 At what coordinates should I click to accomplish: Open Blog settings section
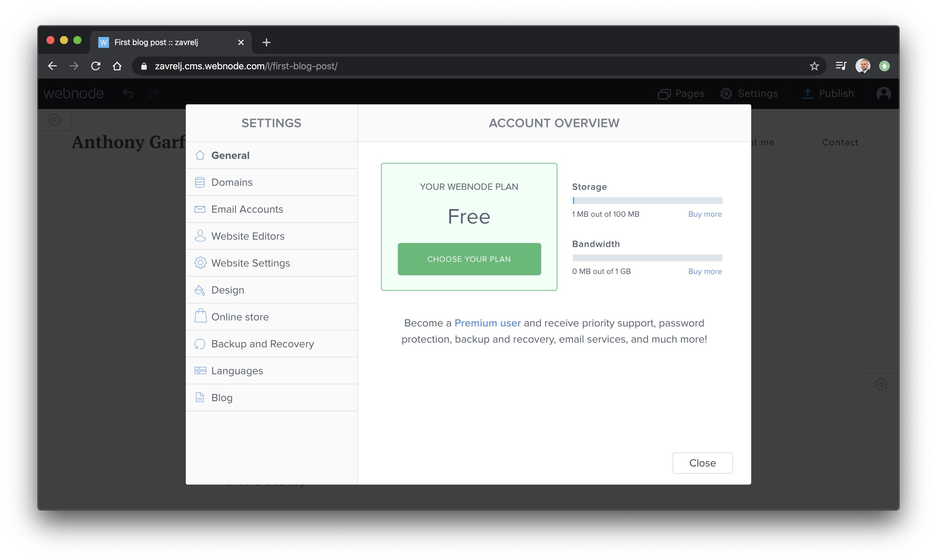[271, 397]
